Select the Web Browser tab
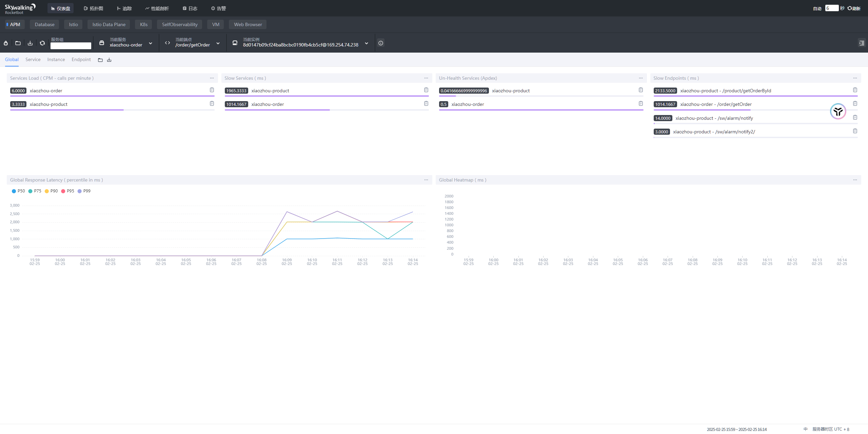 tap(248, 24)
